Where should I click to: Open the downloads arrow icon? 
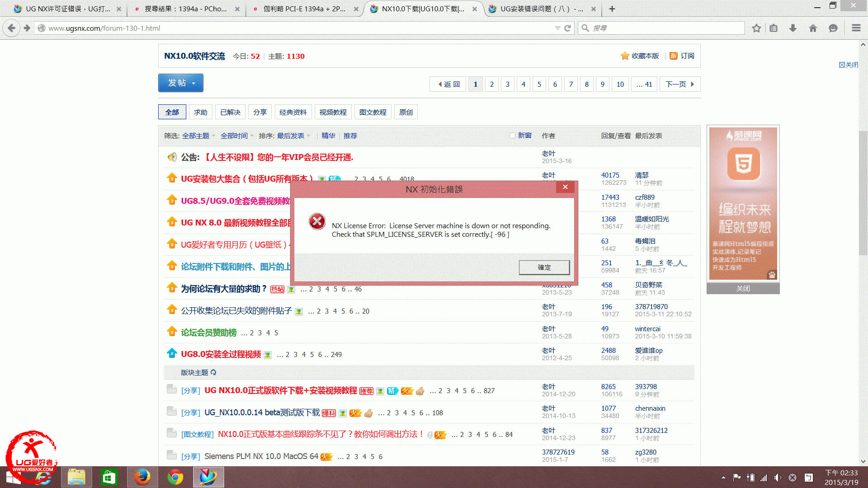pyautogui.click(x=793, y=28)
